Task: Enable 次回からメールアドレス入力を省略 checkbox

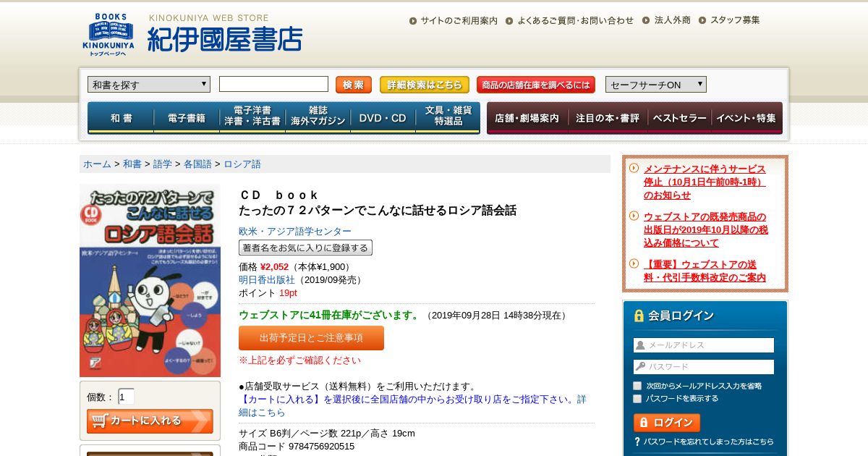Action: (x=637, y=386)
